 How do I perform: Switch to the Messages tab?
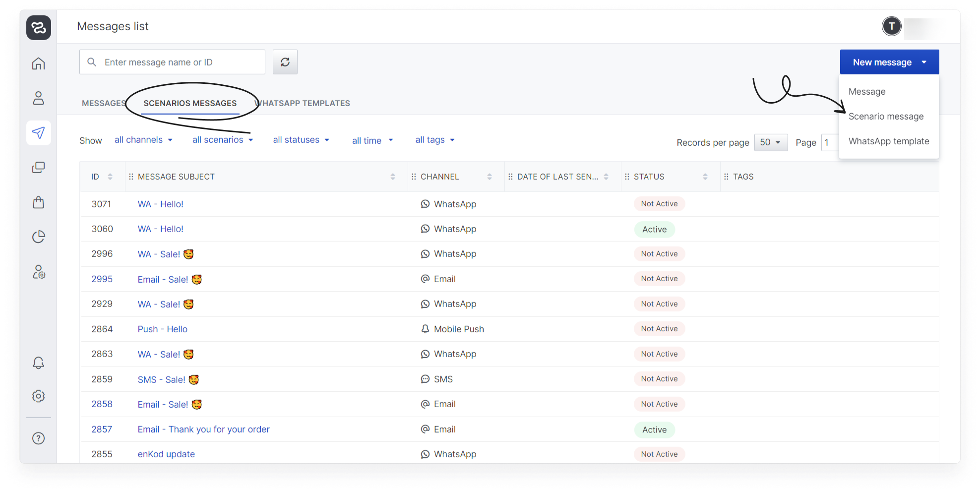104,103
